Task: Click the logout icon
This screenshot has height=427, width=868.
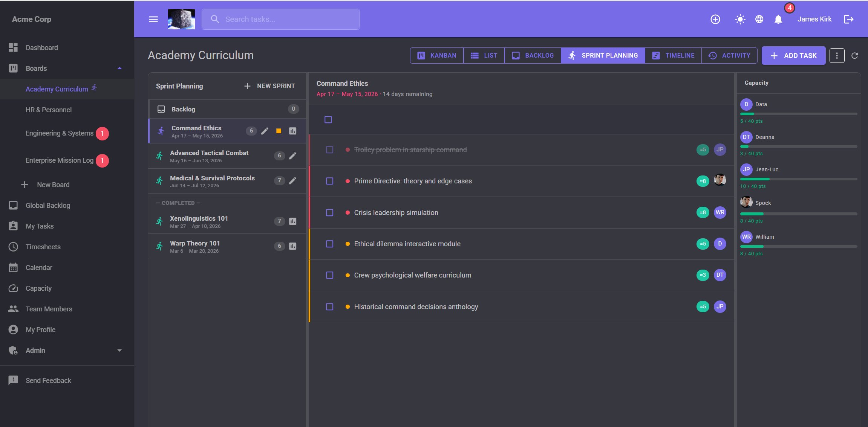Action: pyautogui.click(x=848, y=19)
